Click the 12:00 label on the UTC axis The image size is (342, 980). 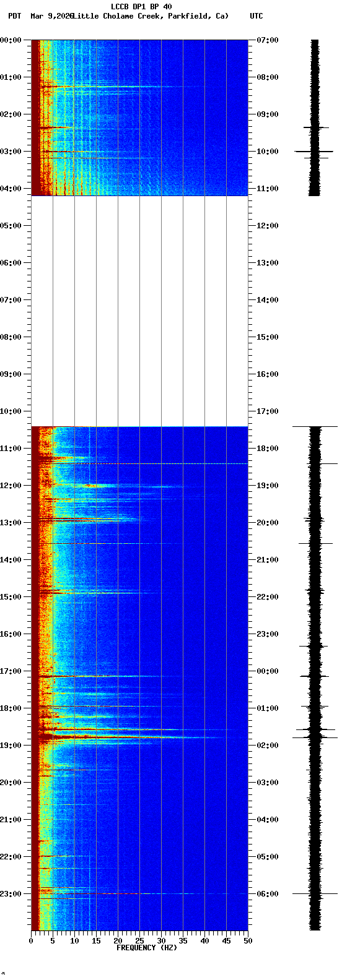268,225
